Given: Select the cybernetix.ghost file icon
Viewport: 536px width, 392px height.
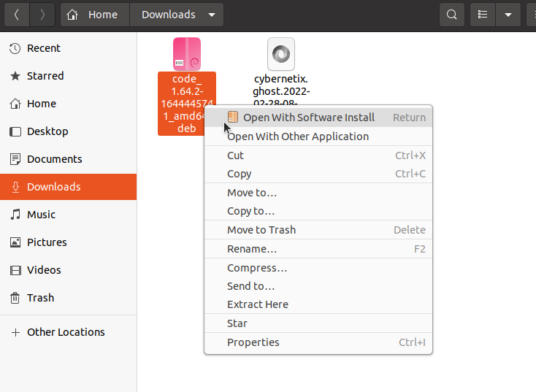Looking at the screenshot, I should click(x=281, y=54).
